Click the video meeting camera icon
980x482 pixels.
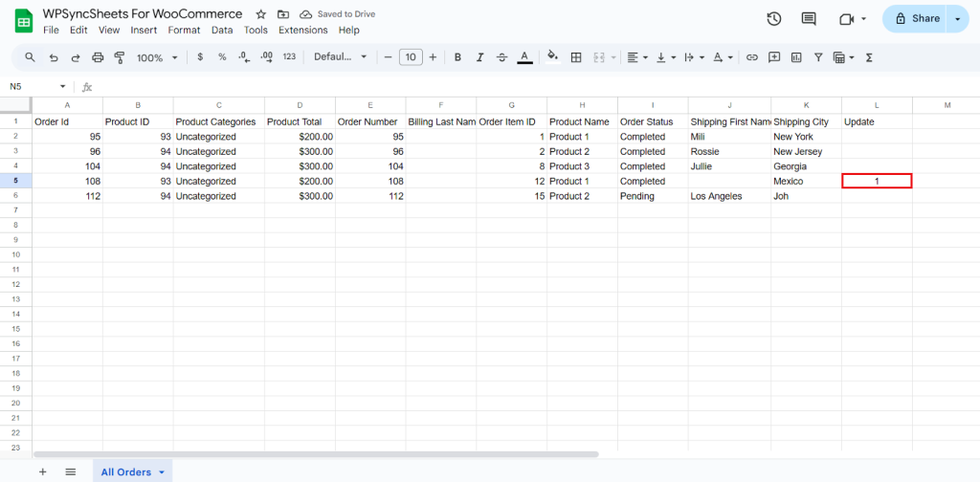click(847, 19)
